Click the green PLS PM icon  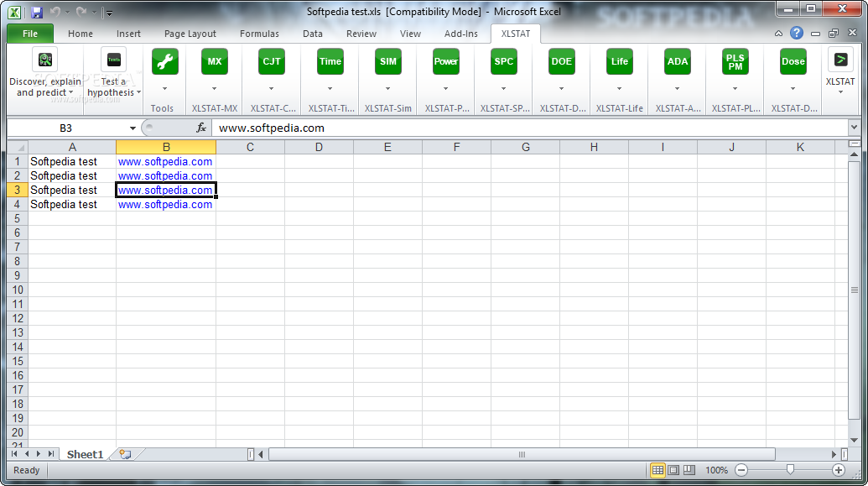(735, 61)
